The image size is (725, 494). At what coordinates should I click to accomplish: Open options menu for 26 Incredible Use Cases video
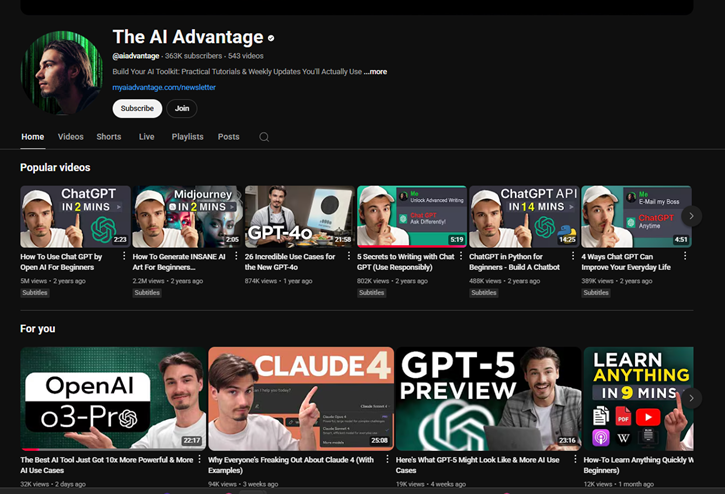(x=349, y=256)
